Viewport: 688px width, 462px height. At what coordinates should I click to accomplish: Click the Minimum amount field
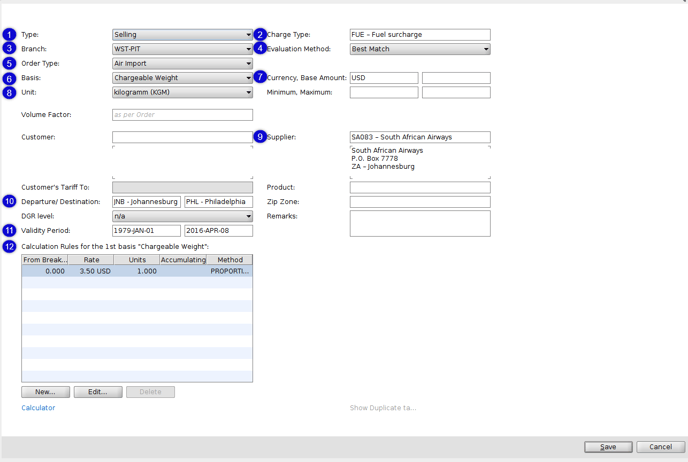384,93
